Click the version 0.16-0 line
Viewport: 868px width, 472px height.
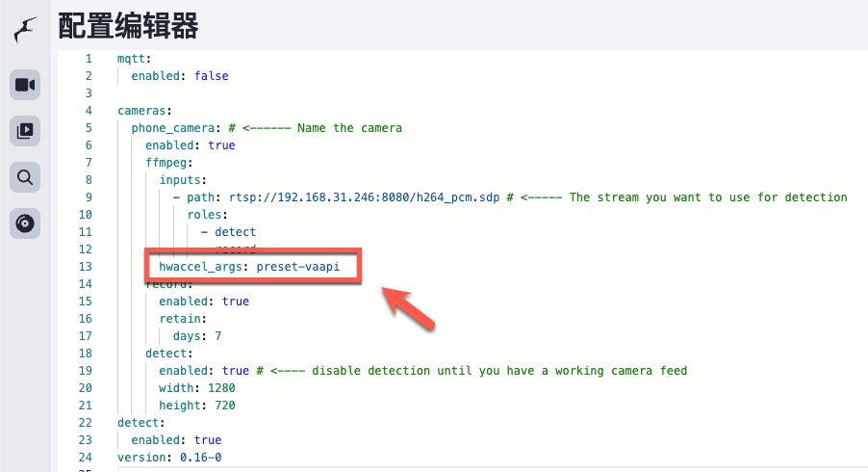click(169, 458)
